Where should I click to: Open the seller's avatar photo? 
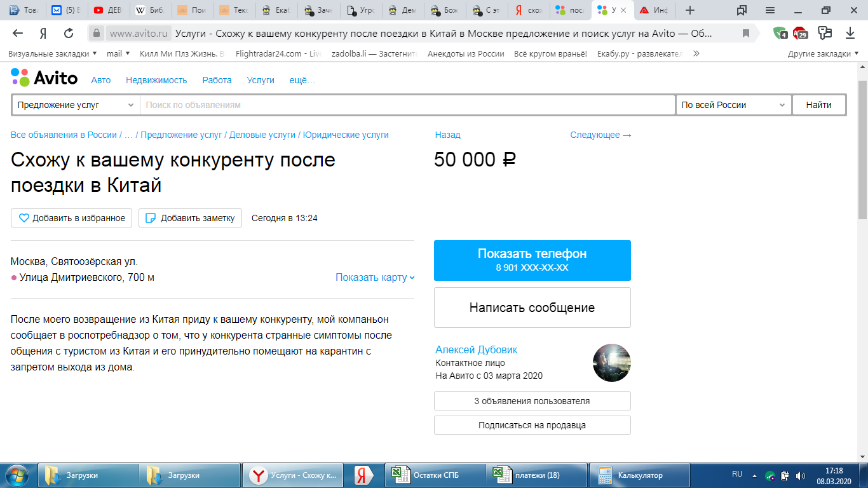(611, 363)
